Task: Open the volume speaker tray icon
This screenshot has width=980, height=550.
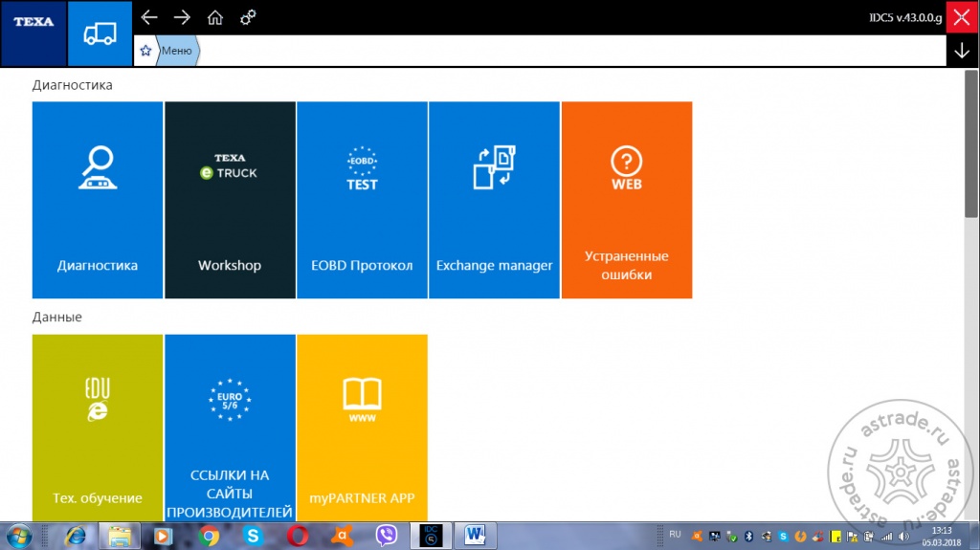Action: click(903, 537)
